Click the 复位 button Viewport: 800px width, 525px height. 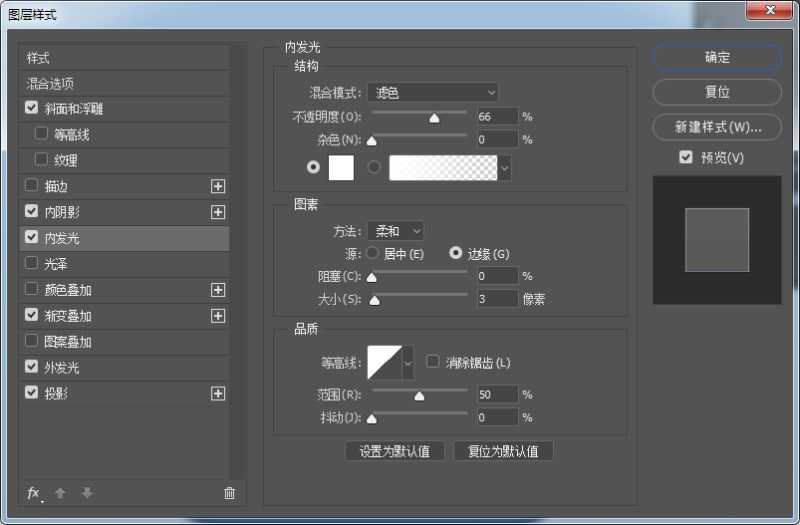point(717,92)
